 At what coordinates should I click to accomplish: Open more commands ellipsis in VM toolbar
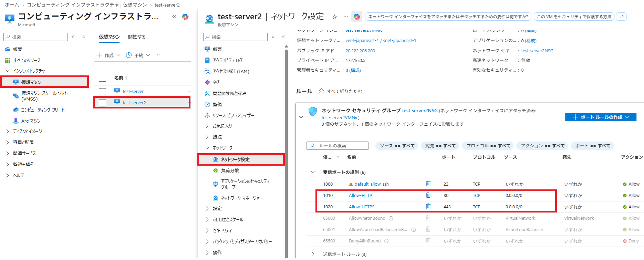(160, 55)
